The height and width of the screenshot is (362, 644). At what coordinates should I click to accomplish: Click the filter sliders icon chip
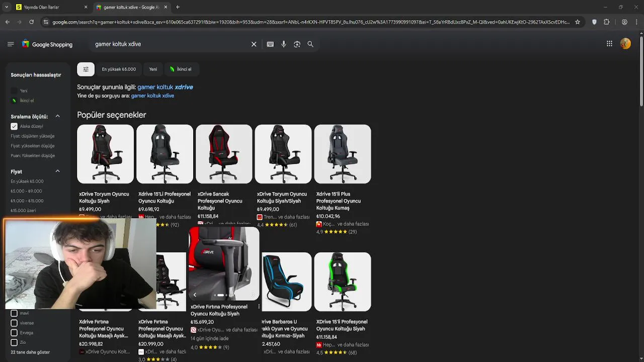click(x=86, y=69)
